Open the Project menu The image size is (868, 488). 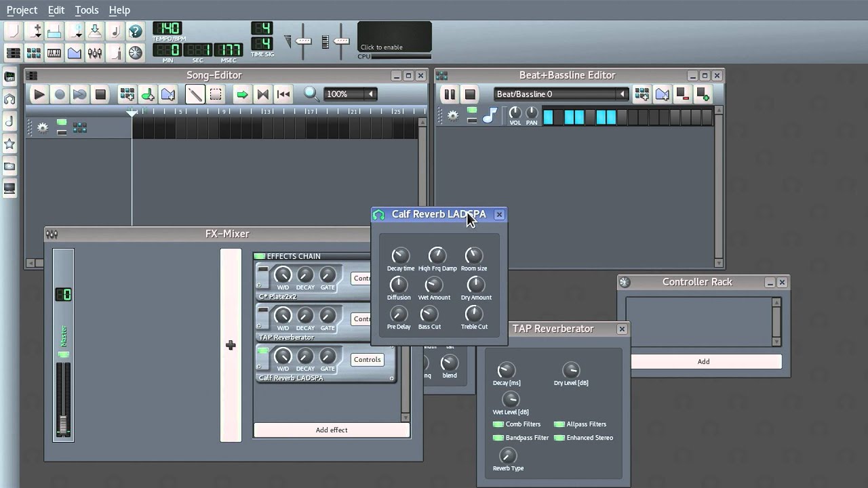pos(22,10)
